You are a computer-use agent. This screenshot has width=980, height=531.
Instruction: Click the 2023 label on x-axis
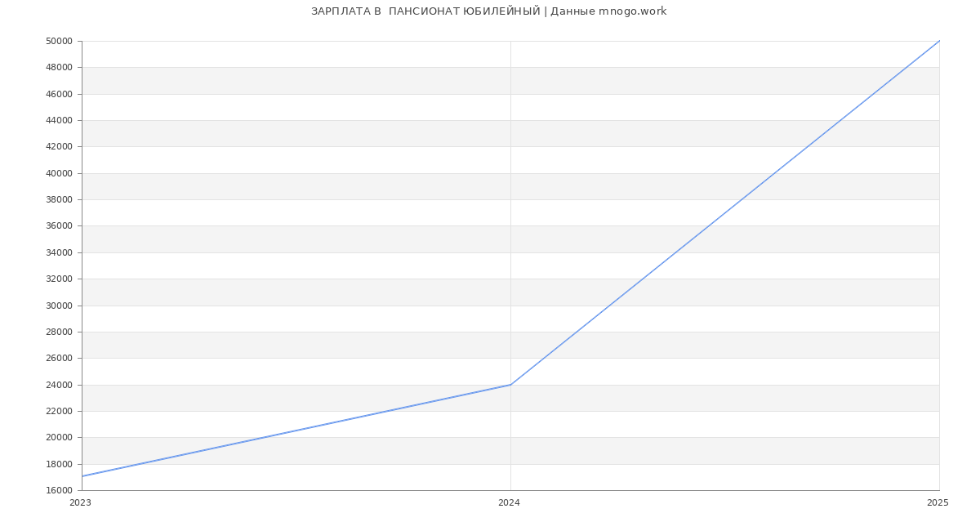point(80,503)
